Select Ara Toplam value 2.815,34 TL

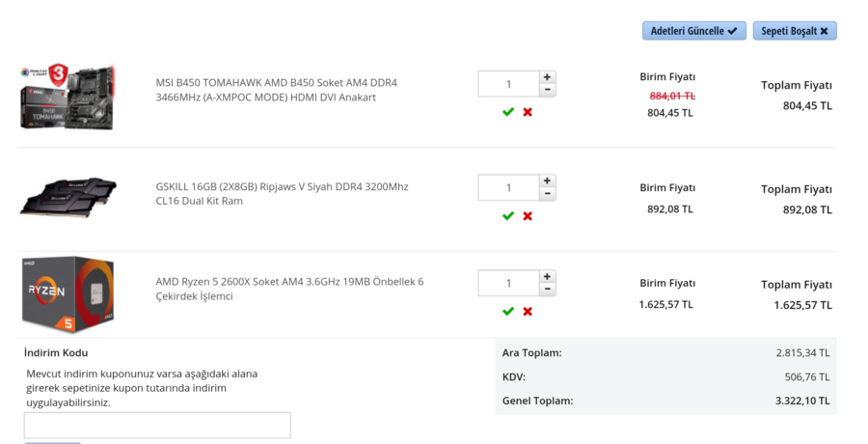click(802, 352)
